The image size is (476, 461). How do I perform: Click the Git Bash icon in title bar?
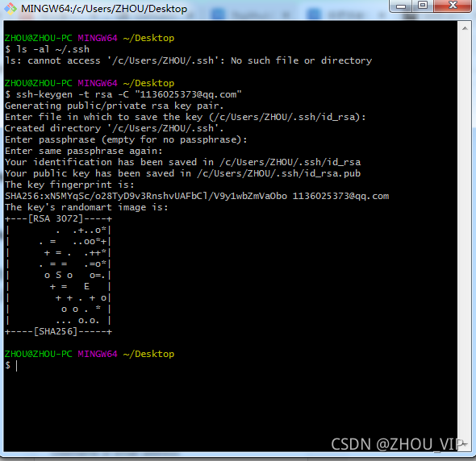coord(10,9)
